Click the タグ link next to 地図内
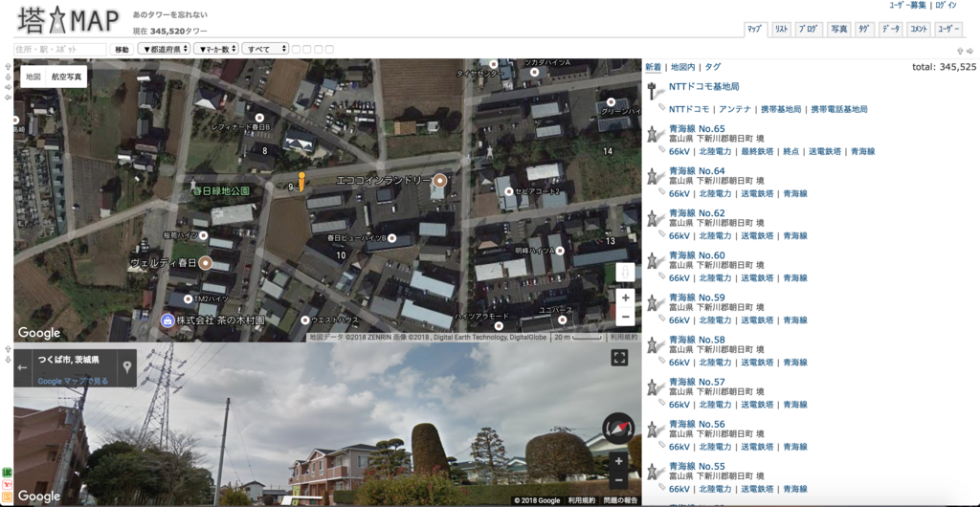The height and width of the screenshot is (507, 980). 712,67
